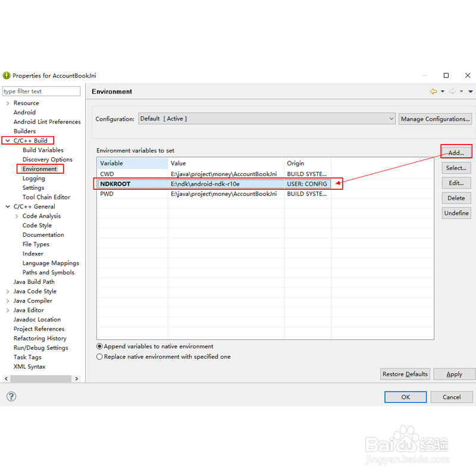Open Language Mappings page

tap(51, 263)
